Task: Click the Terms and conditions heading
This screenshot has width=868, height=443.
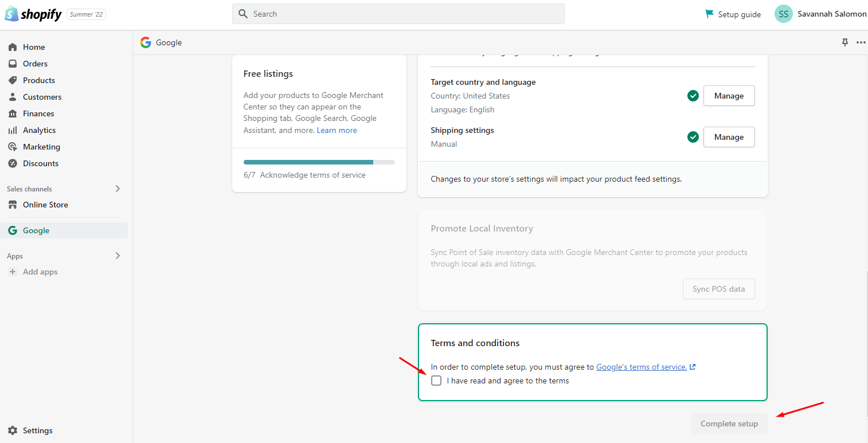Action: [x=475, y=343]
